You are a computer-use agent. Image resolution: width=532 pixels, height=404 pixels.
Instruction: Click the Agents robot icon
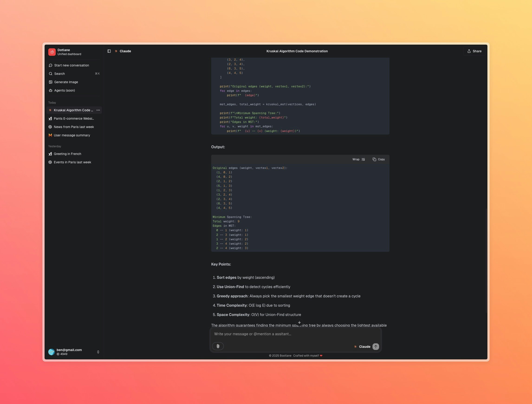coord(51,90)
